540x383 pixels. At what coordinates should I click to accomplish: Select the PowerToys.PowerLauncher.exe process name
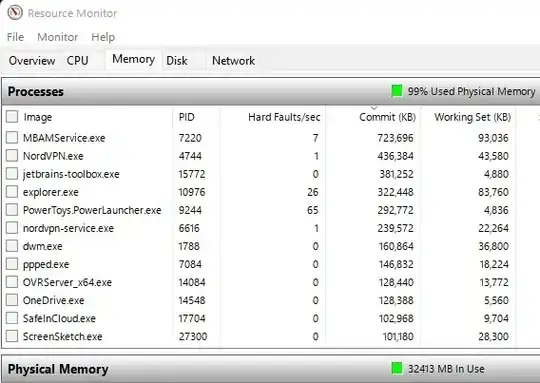[x=92, y=210]
